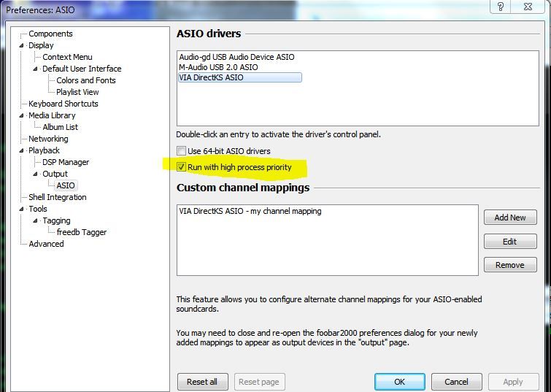Click the Apply button

(x=513, y=382)
